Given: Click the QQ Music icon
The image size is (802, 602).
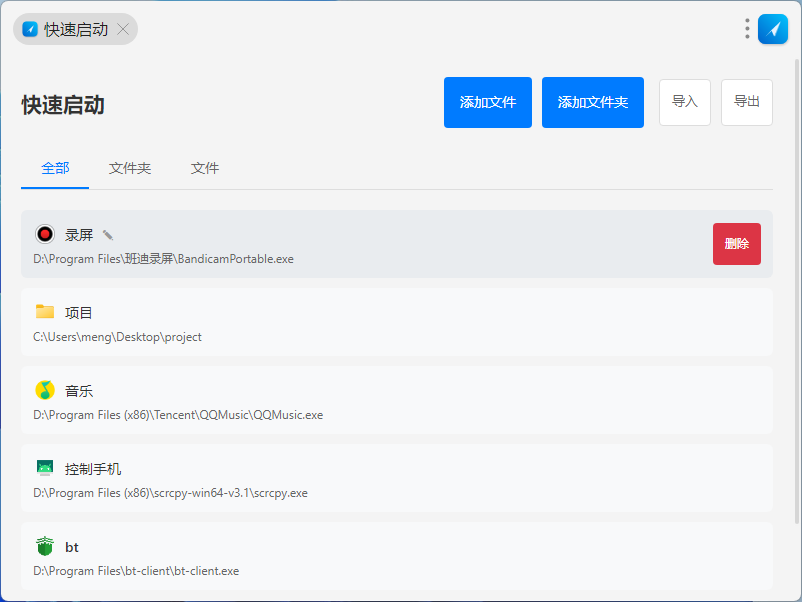Looking at the screenshot, I should pyautogui.click(x=44, y=390).
